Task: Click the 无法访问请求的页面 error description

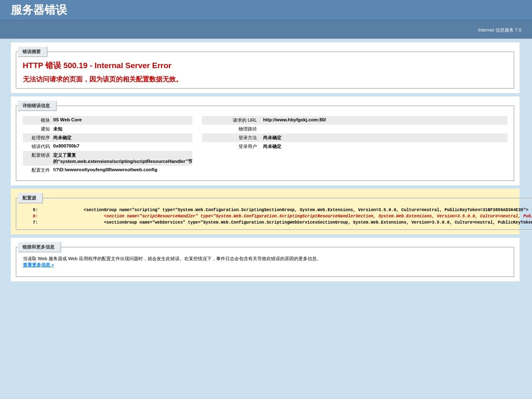Action: [102, 79]
